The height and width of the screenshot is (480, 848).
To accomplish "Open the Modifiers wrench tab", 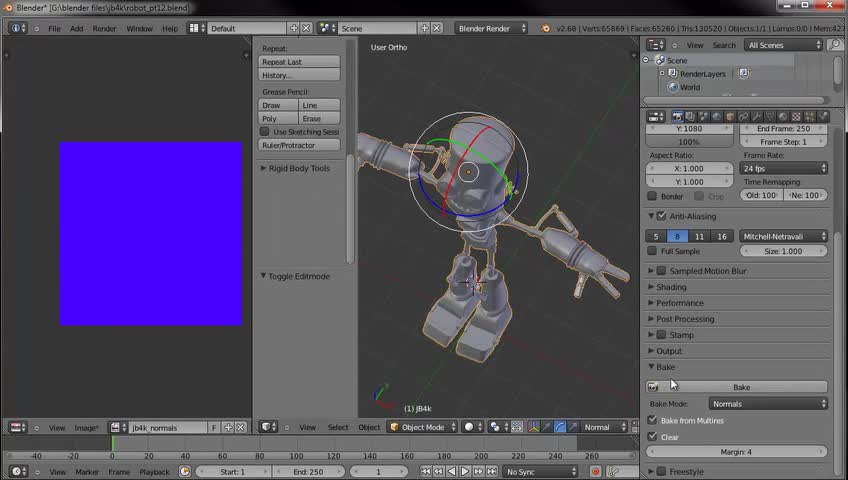I will point(757,117).
